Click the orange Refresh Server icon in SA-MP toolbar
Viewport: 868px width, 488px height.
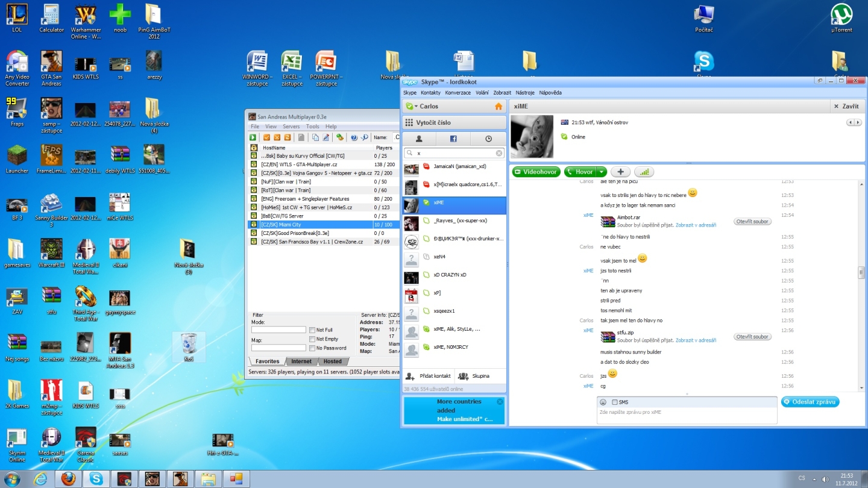[x=288, y=137]
